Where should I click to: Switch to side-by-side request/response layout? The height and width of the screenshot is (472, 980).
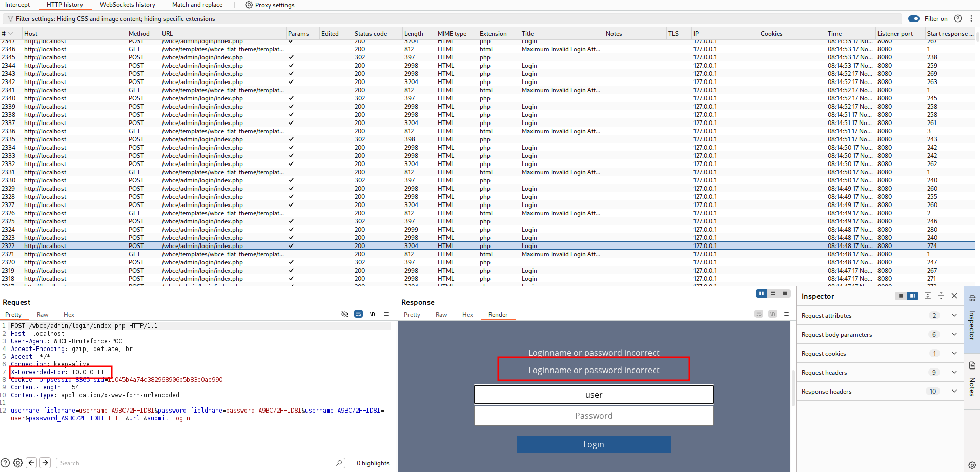click(x=761, y=294)
